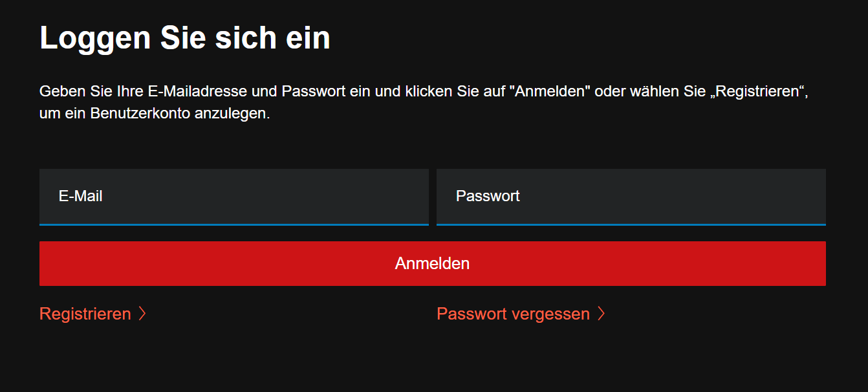Click the chevron next to Passwort vergessen
The image size is (868, 392).
pos(602,314)
